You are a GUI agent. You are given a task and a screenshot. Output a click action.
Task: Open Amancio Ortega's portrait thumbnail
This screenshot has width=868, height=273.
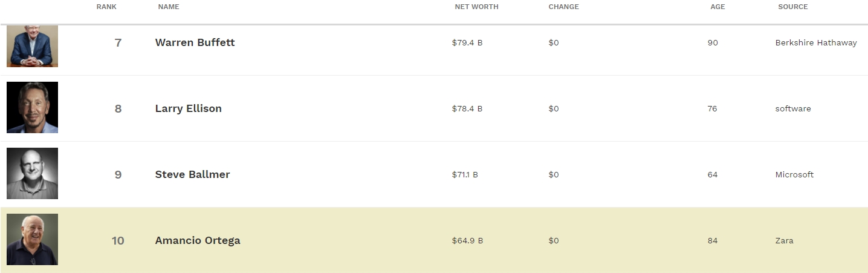[32, 240]
